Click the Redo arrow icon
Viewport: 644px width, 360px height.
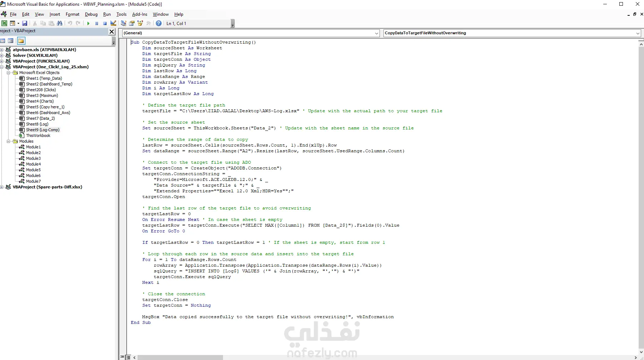(x=78, y=23)
